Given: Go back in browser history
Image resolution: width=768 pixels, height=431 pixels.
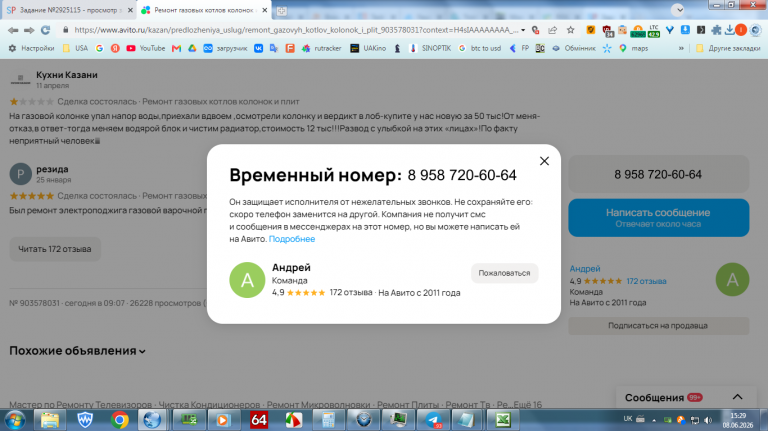Looking at the screenshot, I should click(13, 30).
